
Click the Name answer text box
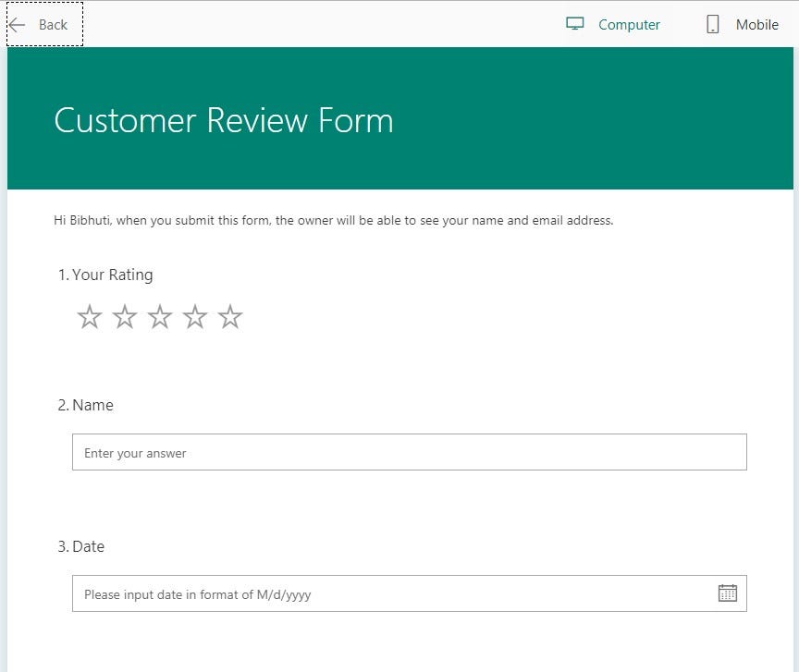pyautogui.click(x=409, y=452)
